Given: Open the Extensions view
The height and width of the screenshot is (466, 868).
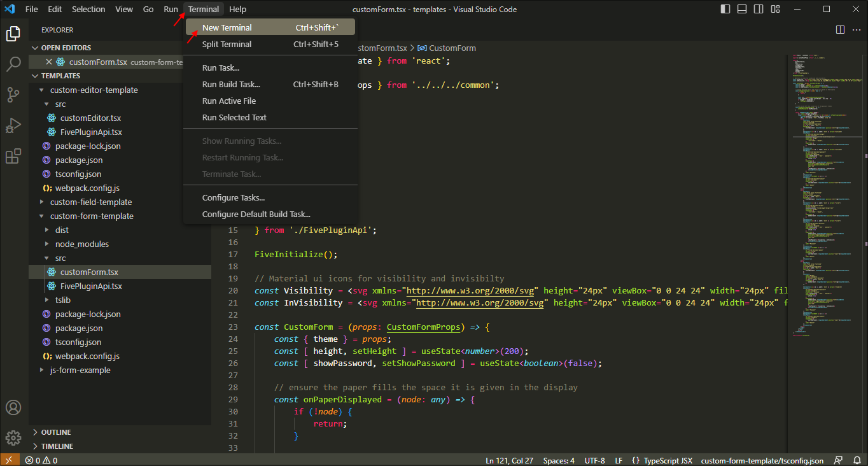Looking at the screenshot, I should tap(13, 156).
